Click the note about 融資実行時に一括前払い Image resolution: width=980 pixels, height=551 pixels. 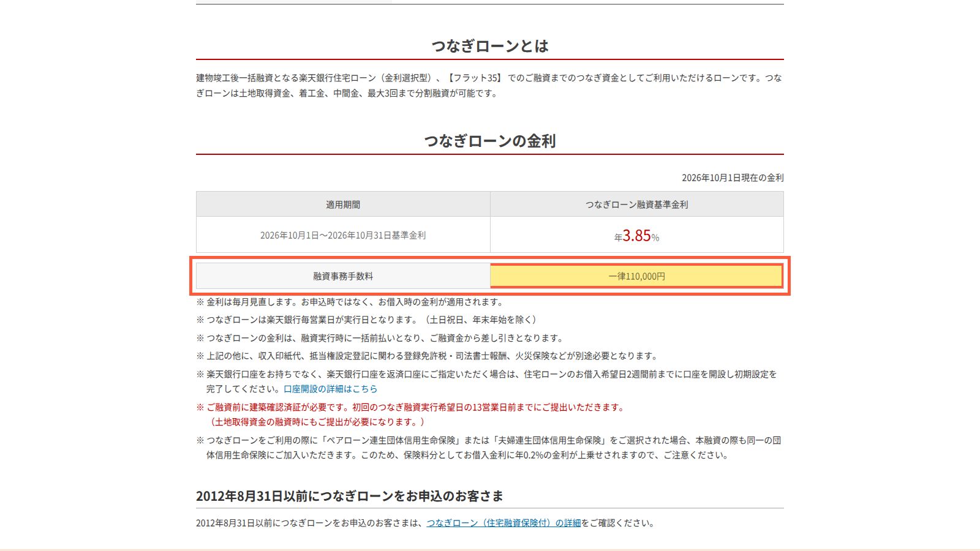coord(381,338)
